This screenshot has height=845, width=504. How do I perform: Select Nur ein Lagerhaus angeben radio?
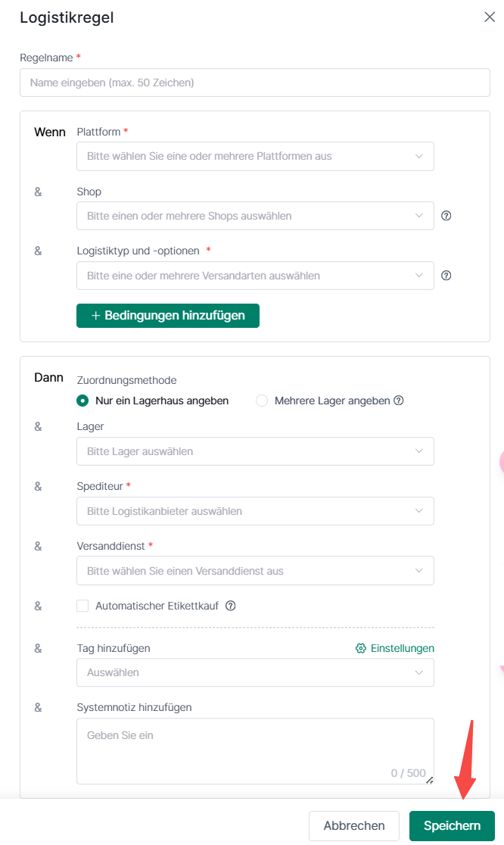[x=82, y=401]
